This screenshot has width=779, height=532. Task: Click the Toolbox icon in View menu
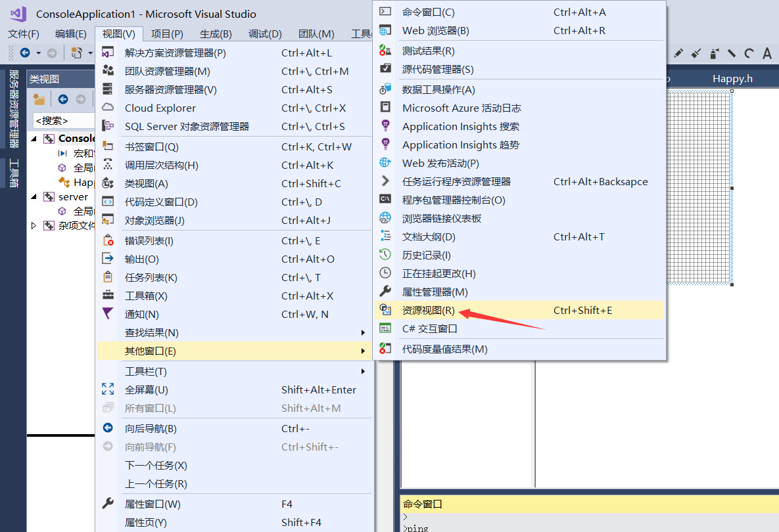[x=108, y=296]
